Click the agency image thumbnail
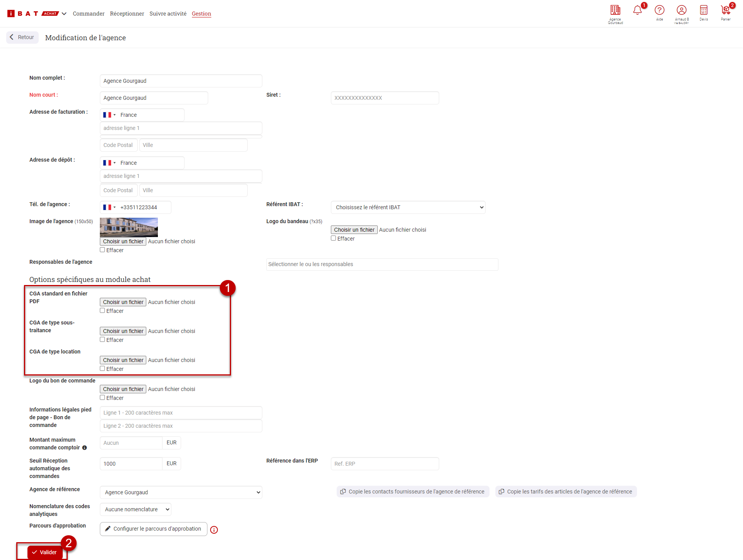 tap(129, 227)
